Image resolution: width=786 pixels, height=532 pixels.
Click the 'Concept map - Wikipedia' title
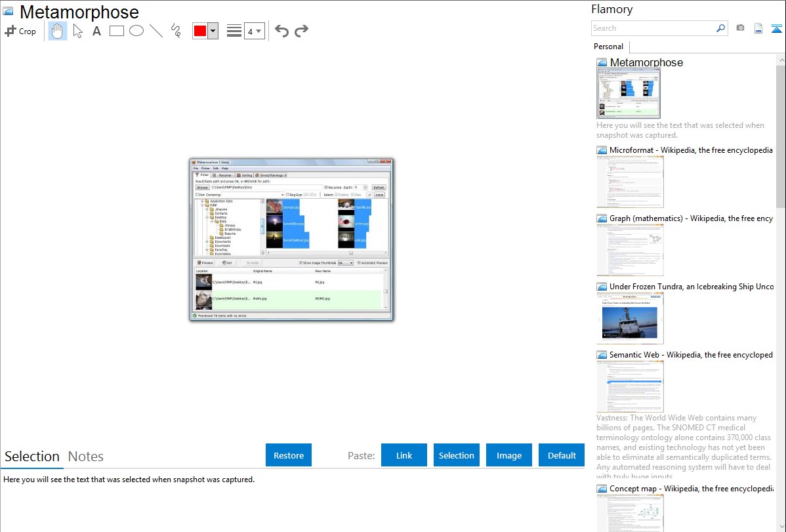(x=692, y=489)
